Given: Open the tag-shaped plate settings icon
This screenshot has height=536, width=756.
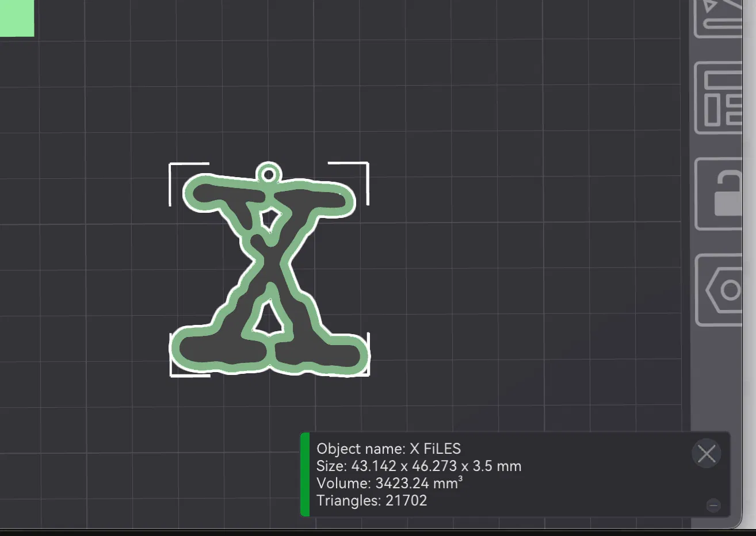Looking at the screenshot, I should [719, 290].
